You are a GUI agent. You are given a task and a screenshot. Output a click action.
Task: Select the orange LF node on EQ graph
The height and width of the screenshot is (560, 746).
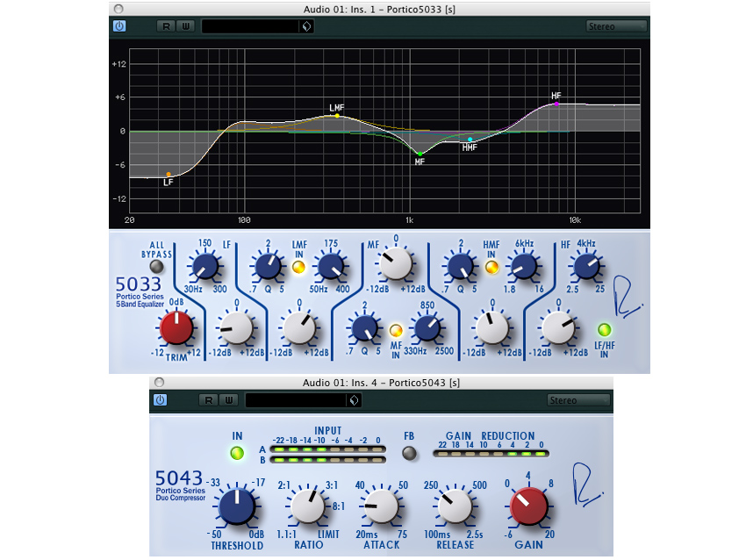click(x=169, y=175)
